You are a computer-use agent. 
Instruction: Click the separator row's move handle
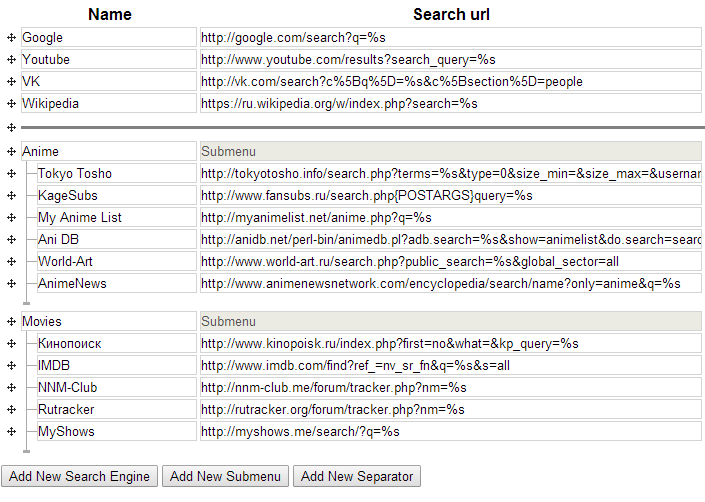pyautogui.click(x=11, y=128)
